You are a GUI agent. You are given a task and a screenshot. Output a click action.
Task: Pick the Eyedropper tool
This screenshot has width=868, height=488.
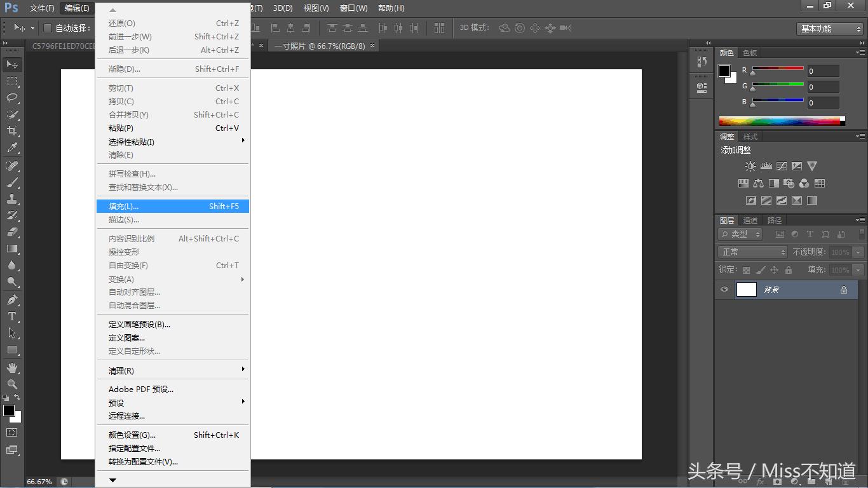(x=12, y=148)
